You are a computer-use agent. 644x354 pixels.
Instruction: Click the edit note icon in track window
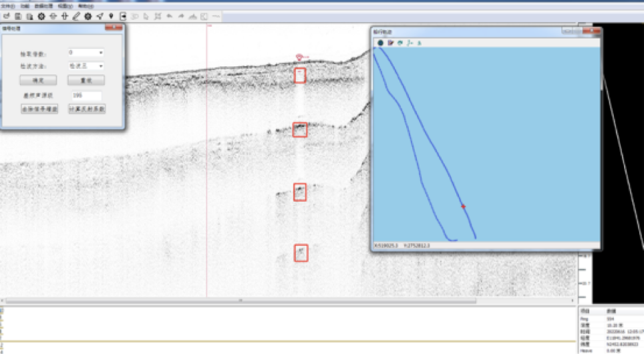391,43
